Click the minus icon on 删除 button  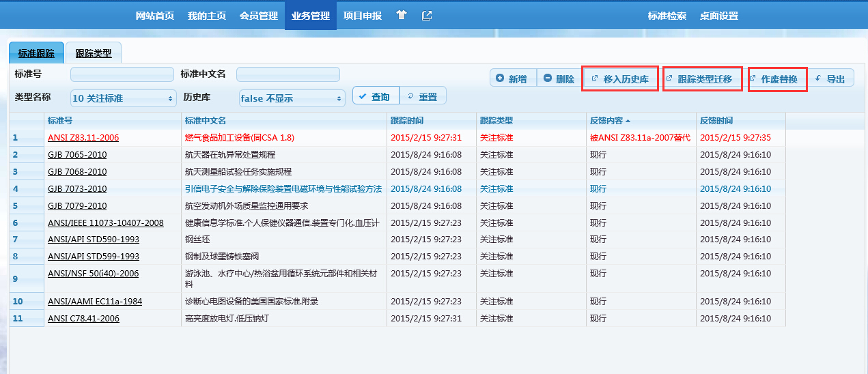tap(548, 78)
